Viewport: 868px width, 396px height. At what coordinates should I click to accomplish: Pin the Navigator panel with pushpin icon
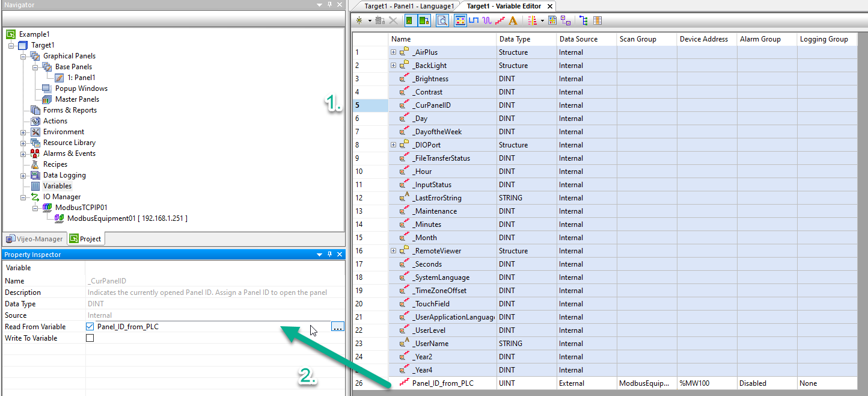tap(329, 5)
